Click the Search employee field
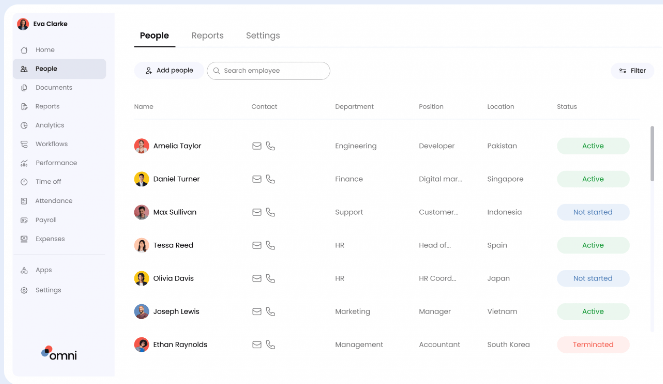 [x=268, y=71]
